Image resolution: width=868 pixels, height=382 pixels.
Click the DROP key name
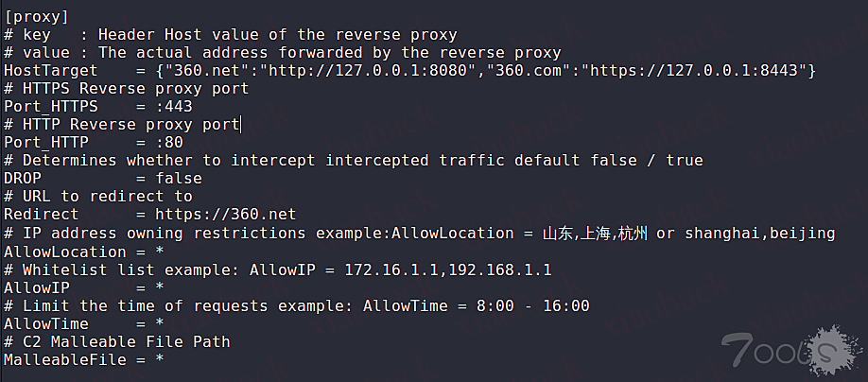click(x=23, y=179)
